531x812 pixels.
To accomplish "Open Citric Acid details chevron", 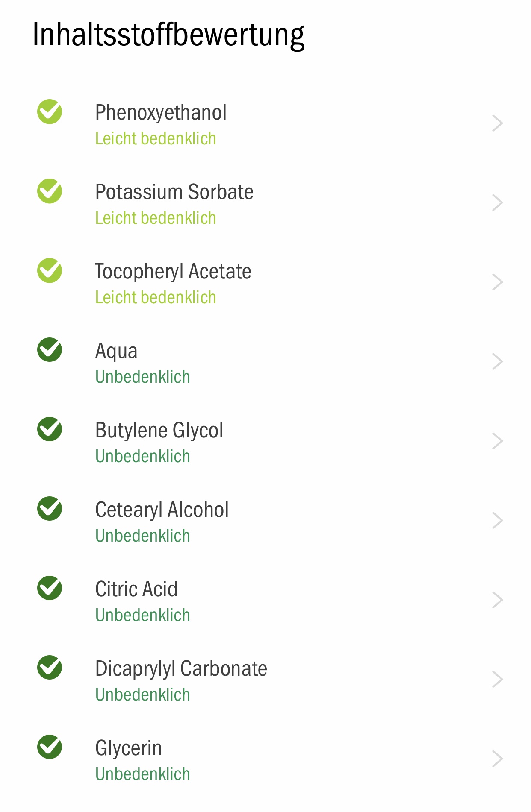I will 497,600.
